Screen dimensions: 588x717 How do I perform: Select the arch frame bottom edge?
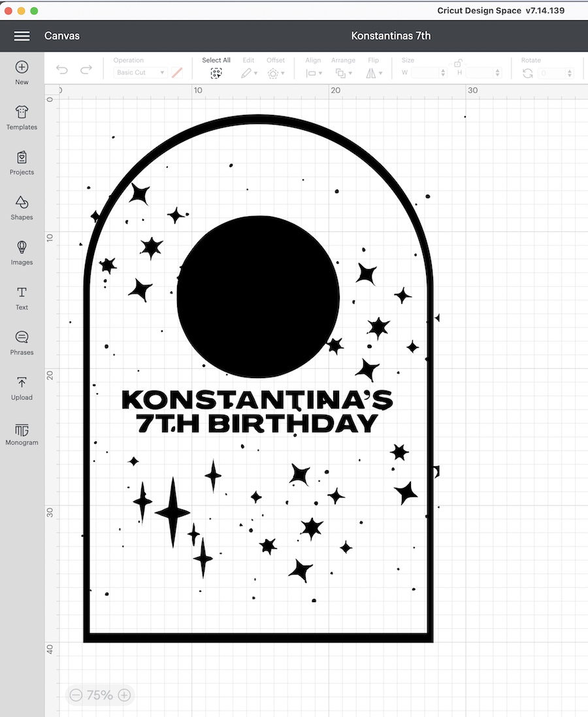(258, 638)
